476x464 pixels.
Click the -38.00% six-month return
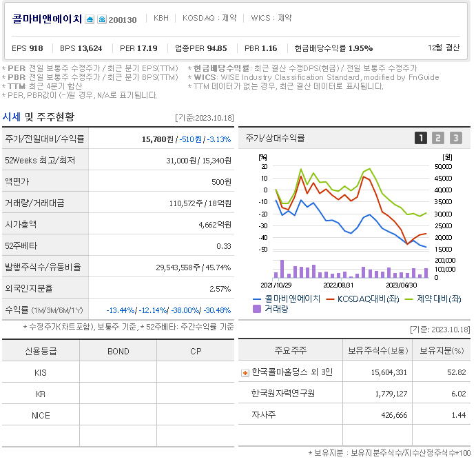click(x=185, y=310)
